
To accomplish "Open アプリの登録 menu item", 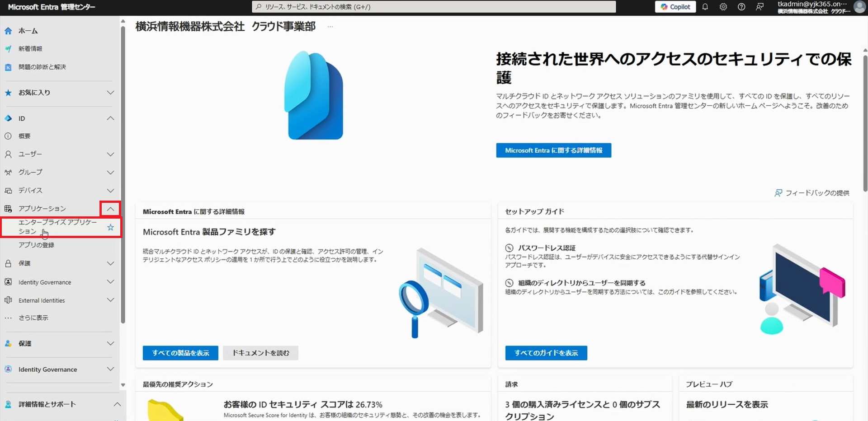I will click(x=36, y=245).
